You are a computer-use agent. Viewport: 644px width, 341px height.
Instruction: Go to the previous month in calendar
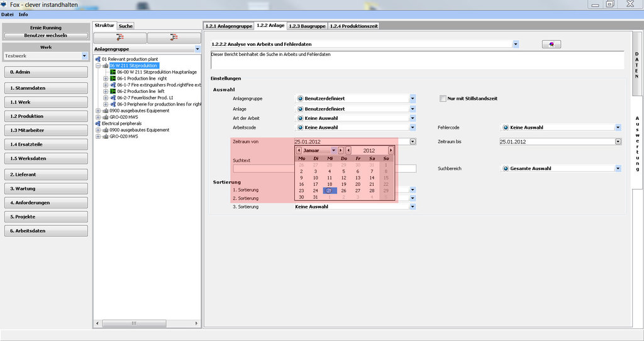pos(299,151)
